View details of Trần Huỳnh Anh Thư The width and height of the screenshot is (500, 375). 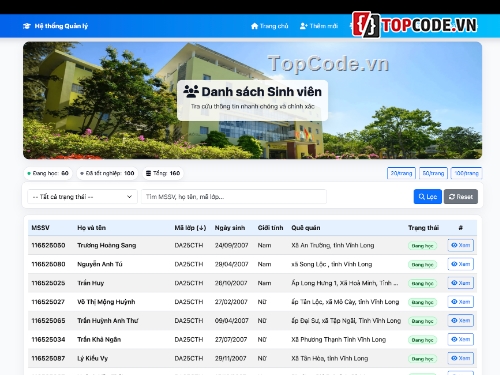(460, 321)
